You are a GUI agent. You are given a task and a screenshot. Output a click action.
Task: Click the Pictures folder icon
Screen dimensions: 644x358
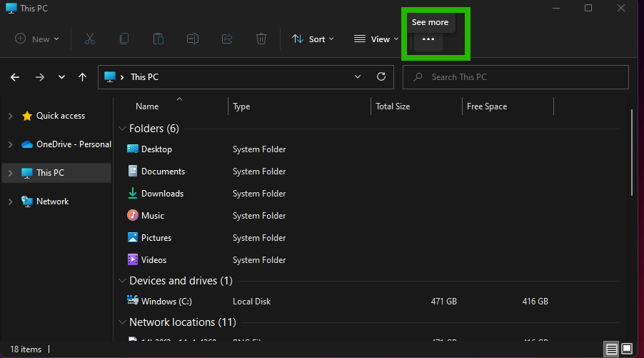[132, 237]
